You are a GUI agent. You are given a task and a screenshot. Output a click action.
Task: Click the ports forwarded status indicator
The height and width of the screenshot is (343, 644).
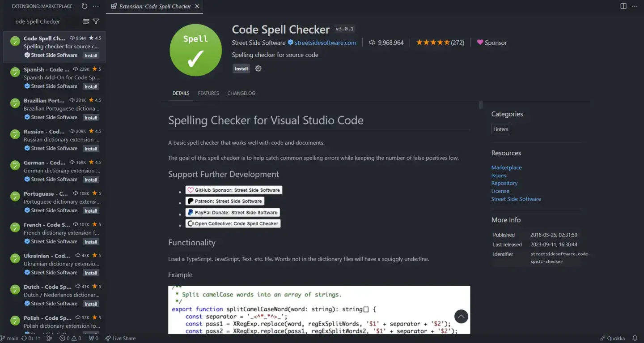[x=93, y=339]
